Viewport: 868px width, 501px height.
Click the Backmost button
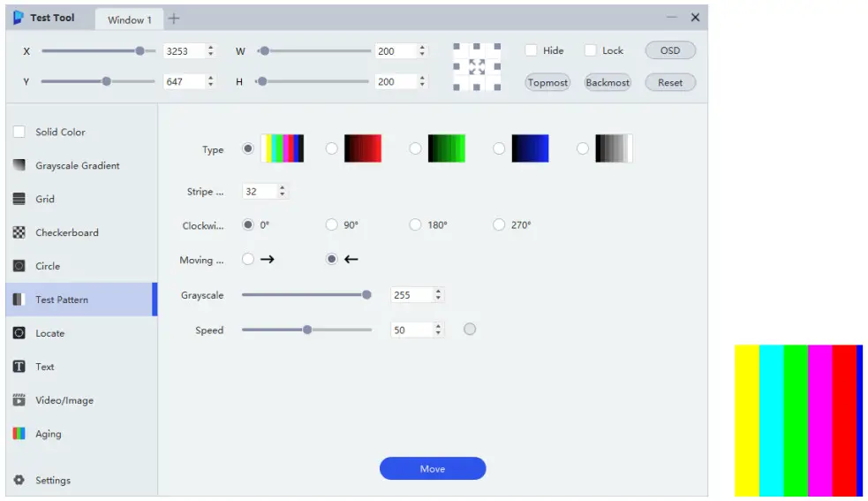pos(608,82)
